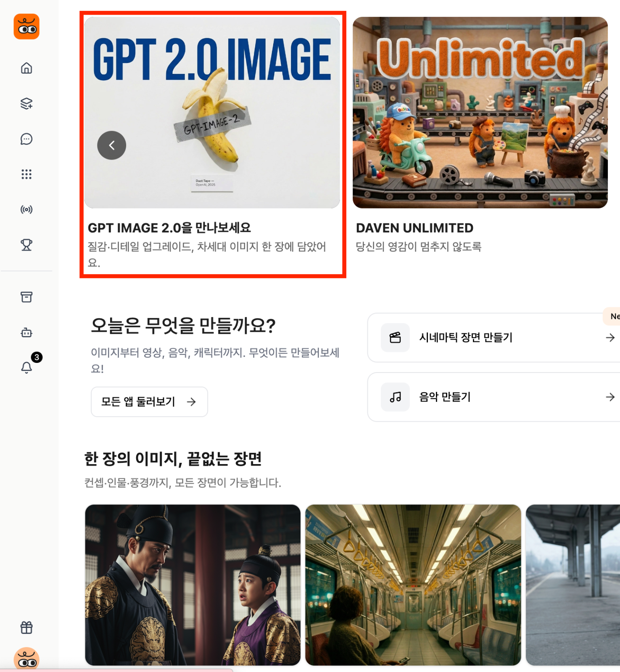
Task: Open '시네마틱 장면 만들기' card
Action: point(494,338)
